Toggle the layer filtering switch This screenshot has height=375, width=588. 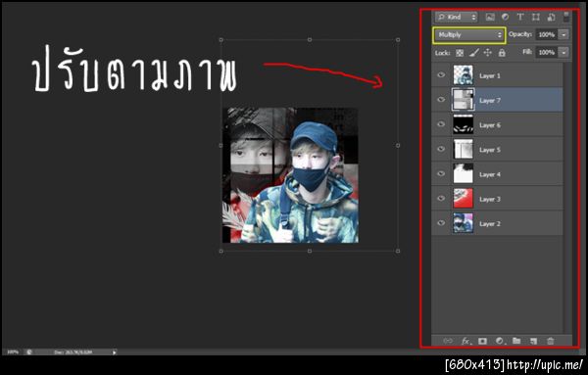565,17
